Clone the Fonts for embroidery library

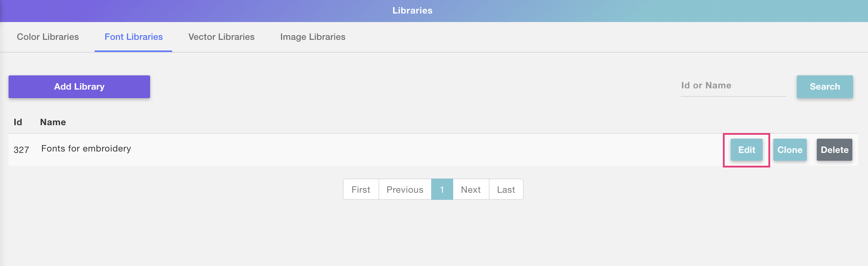coord(790,150)
